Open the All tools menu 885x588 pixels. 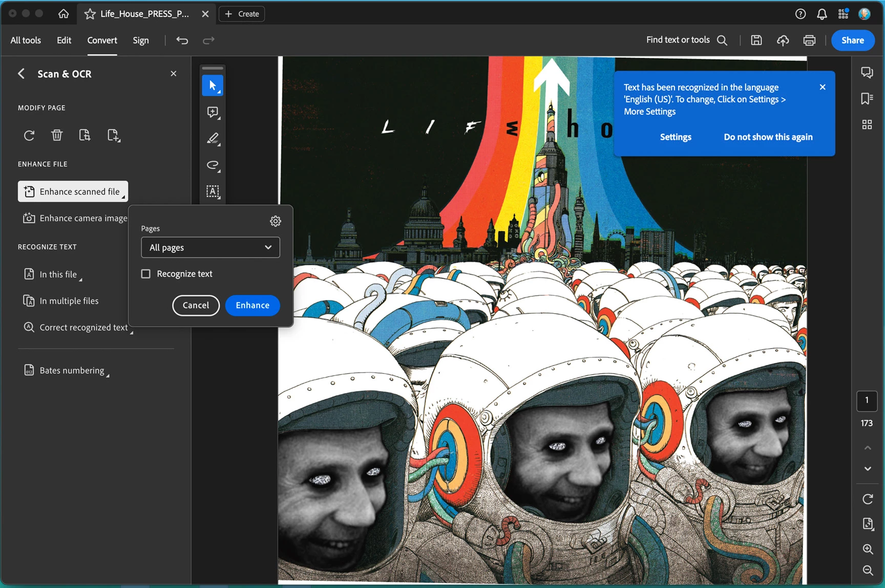(x=26, y=40)
